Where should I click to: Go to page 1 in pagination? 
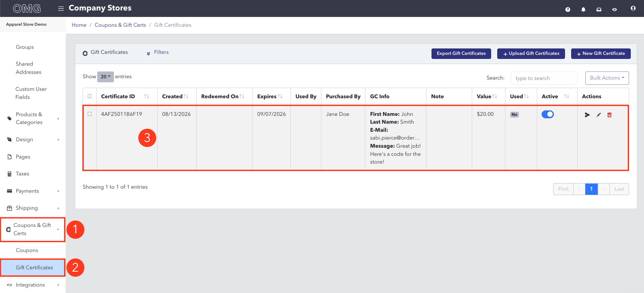coord(591,189)
